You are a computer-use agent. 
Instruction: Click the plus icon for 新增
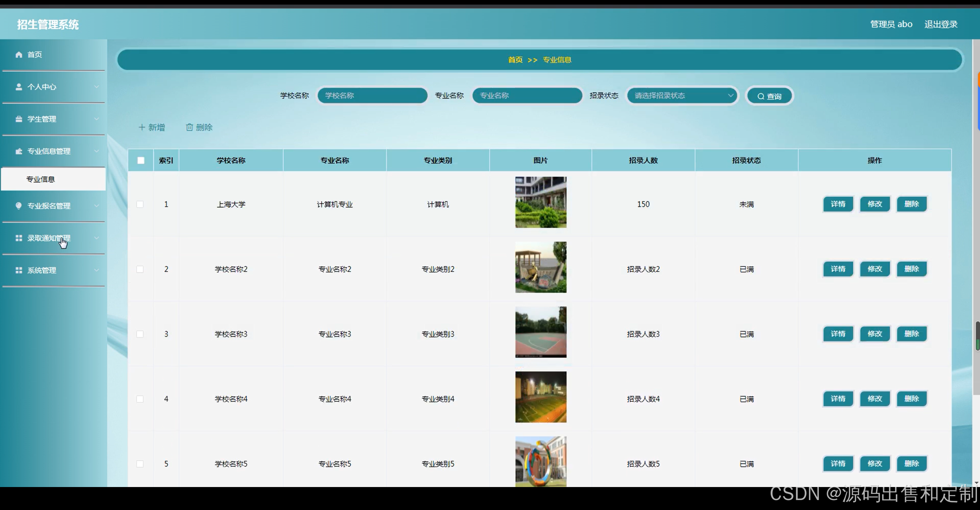click(142, 127)
